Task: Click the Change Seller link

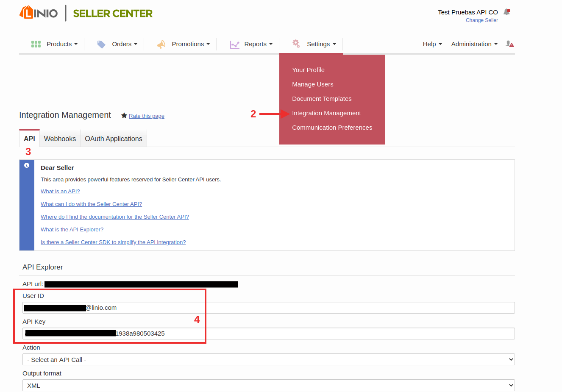Action: coord(482,20)
